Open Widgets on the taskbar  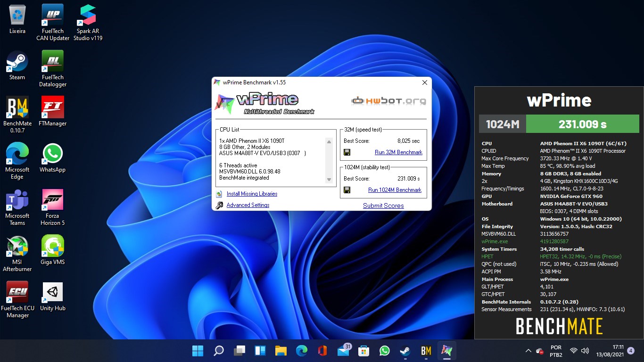pos(260,351)
